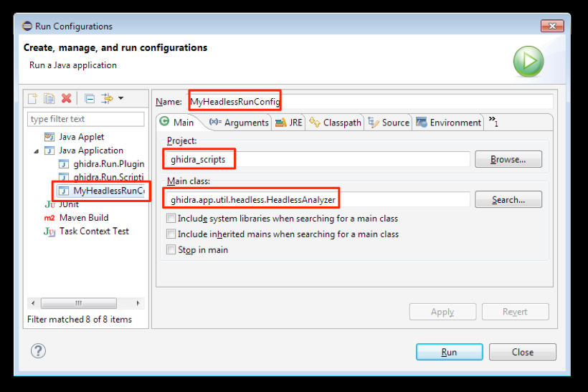Click the Browse button for Project
Image resolution: width=588 pixels, height=392 pixels.
[508, 160]
